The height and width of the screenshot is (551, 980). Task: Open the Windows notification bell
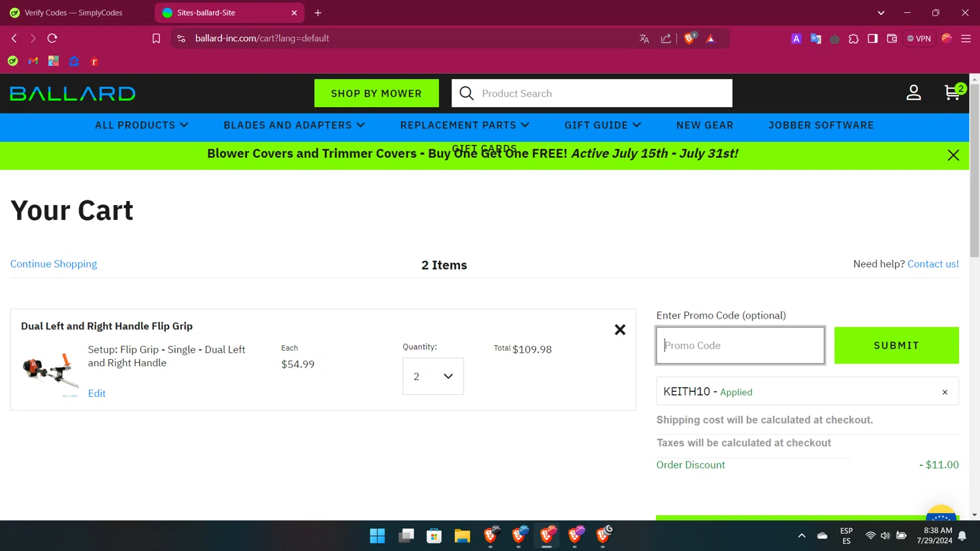pyautogui.click(x=962, y=536)
